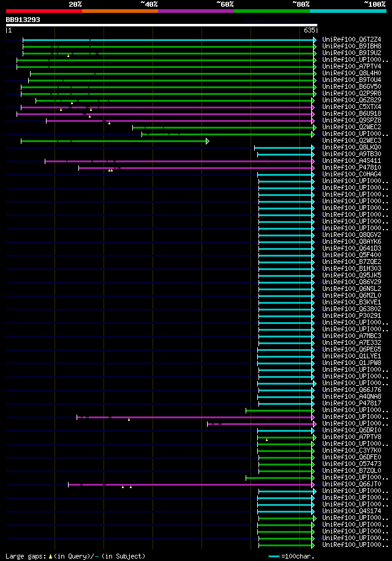Select the UniRef100_B7ZQL0 label
This screenshot has height=561, width=392.
pos(352,470)
